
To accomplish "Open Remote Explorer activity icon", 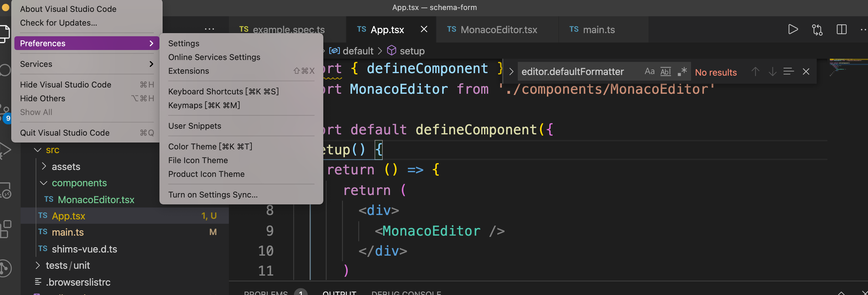I will tap(5, 191).
